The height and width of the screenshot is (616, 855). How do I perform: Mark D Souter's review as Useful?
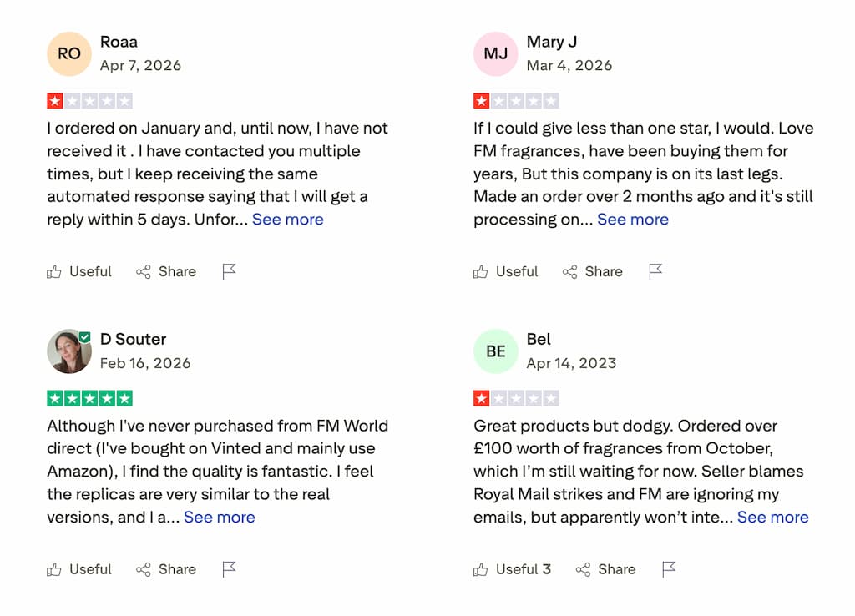pyautogui.click(x=78, y=569)
